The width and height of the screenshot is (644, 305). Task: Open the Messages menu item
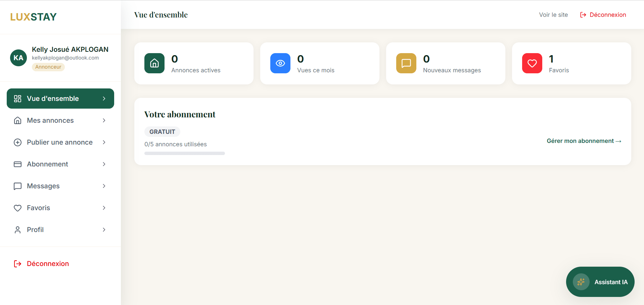coord(60,186)
